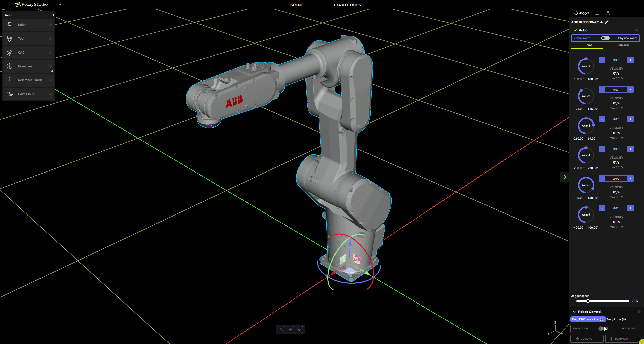644x344 pixels.
Task: Open the Primitives add option
Action: (28, 66)
